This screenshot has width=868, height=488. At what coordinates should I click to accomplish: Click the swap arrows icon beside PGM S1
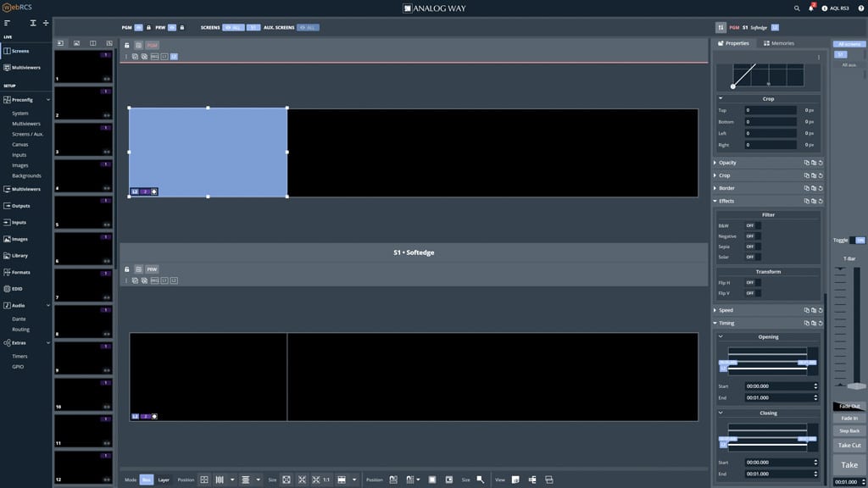coord(721,27)
